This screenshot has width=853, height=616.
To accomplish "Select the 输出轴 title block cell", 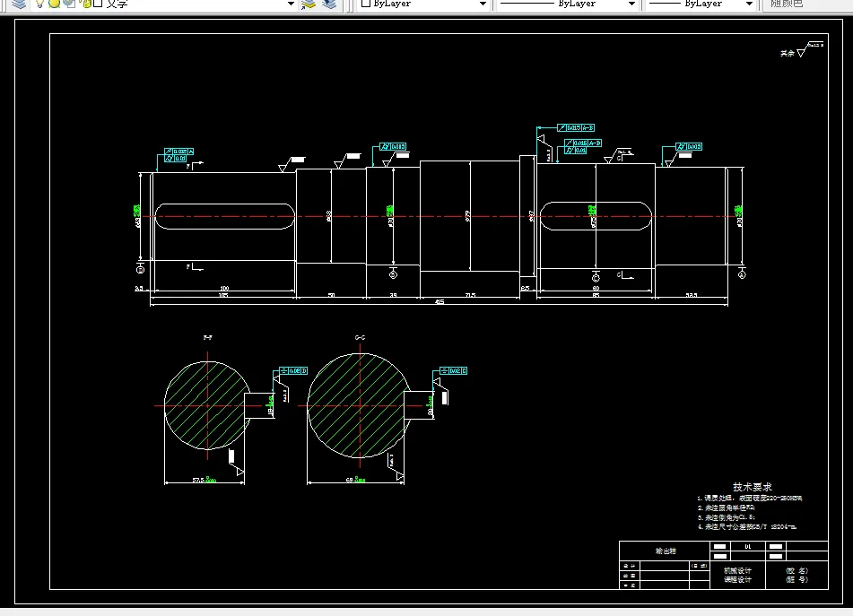I will 665,551.
